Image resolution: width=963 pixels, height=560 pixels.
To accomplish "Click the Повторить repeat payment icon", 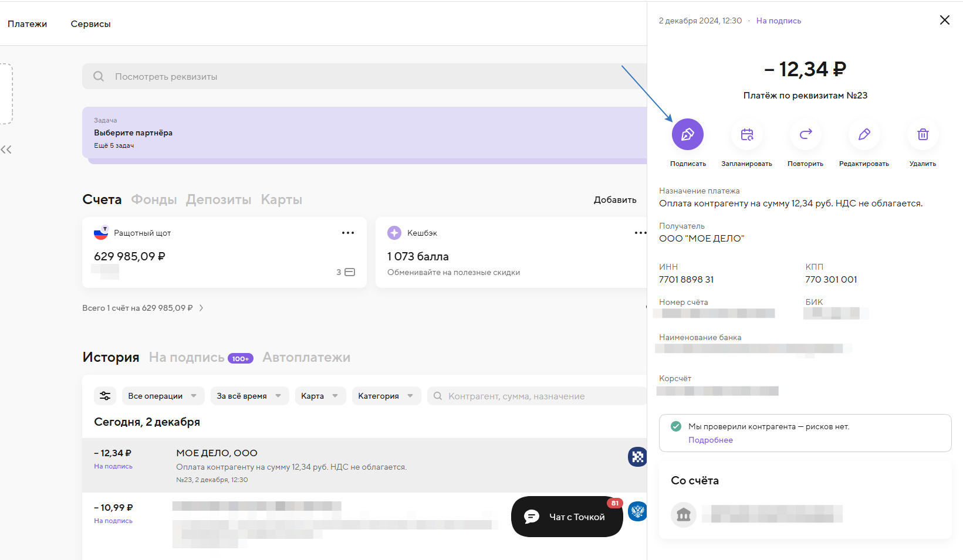I will click(805, 135).
